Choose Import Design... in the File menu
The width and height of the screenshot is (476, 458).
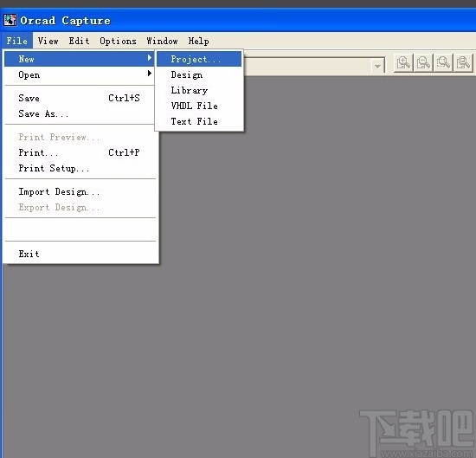point(80,191)
